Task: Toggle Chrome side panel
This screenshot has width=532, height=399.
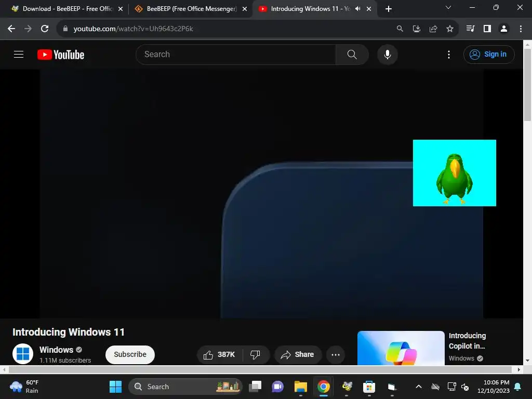Action: click(x=487, y=29)
